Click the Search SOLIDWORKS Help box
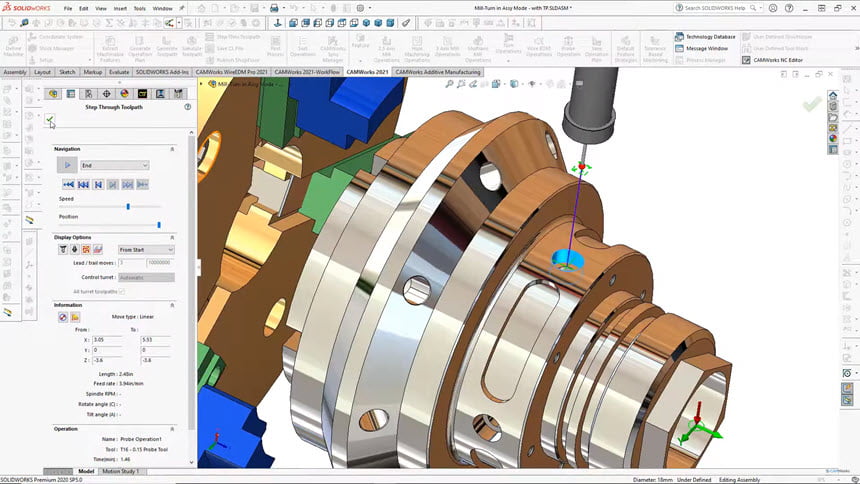 click(716, 8)
